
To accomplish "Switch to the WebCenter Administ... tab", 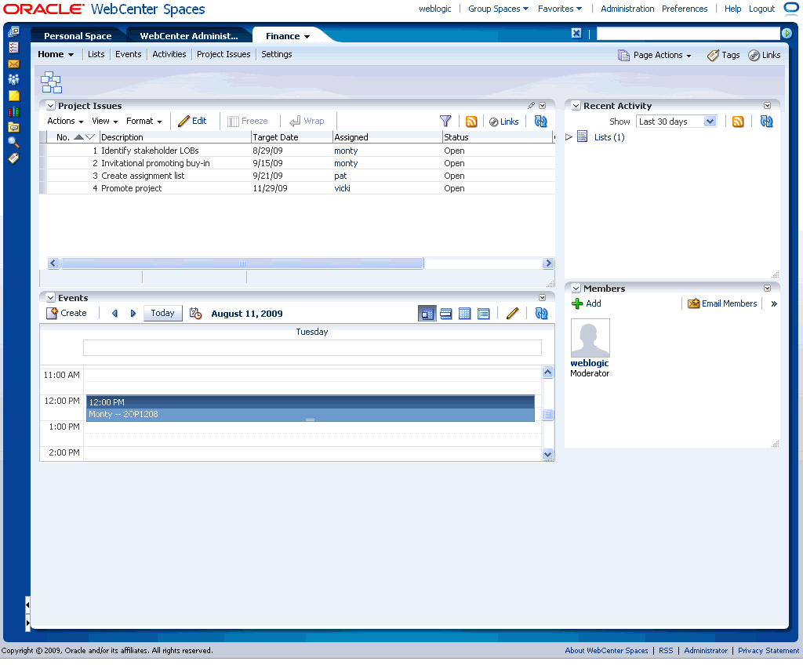I will 189,36.
